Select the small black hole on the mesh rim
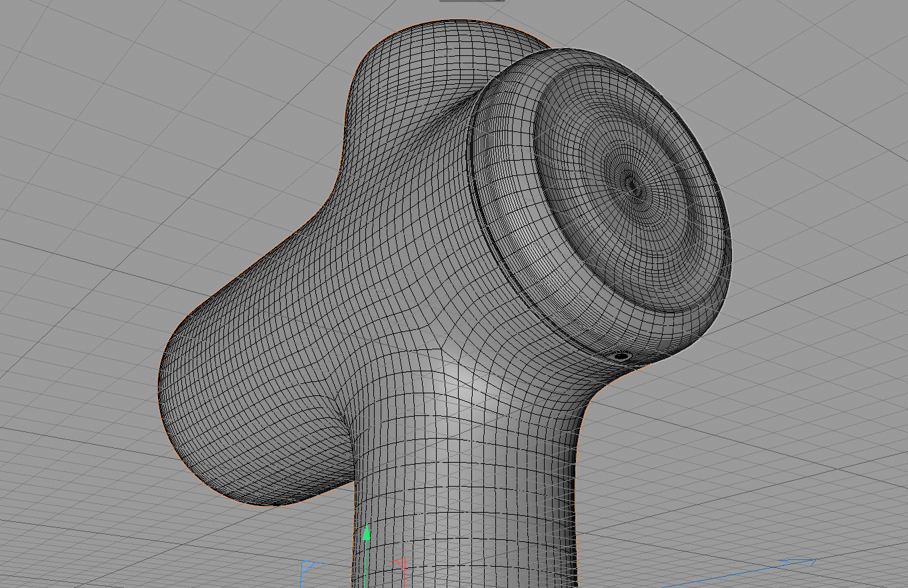 pyautogui.click(x=621, y=357)
